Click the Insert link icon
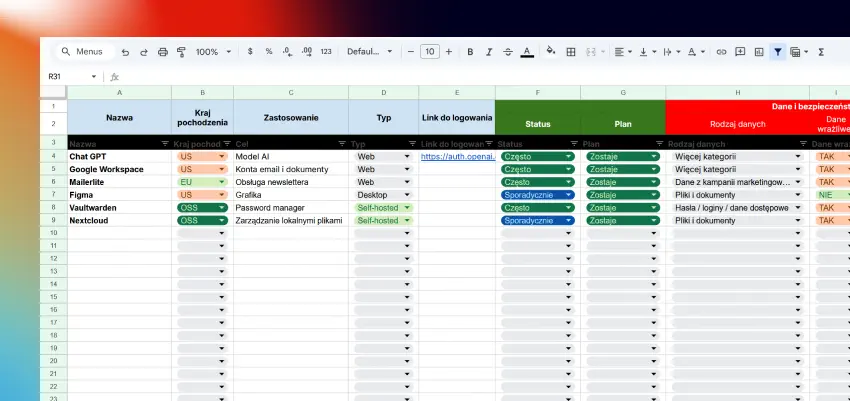 pos(721,52)
